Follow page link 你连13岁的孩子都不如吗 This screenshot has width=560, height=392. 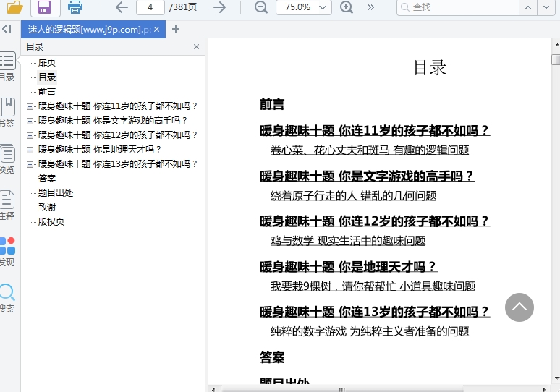tap(375, 312)
